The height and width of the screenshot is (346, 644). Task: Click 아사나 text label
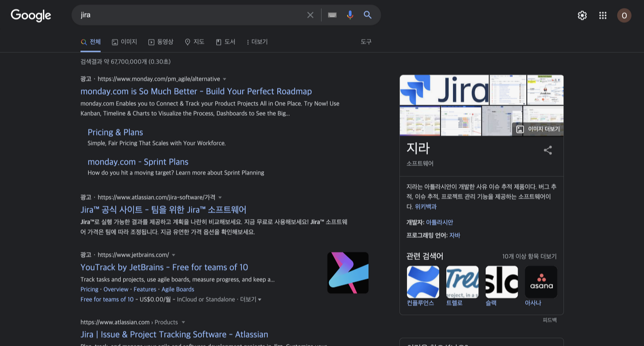pos(533,303)
